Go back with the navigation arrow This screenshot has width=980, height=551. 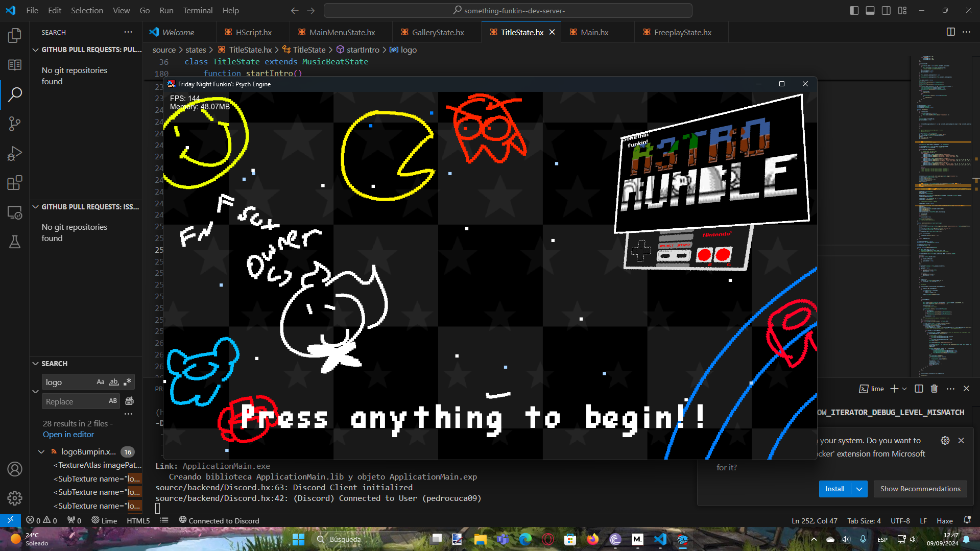coord(295,10)
